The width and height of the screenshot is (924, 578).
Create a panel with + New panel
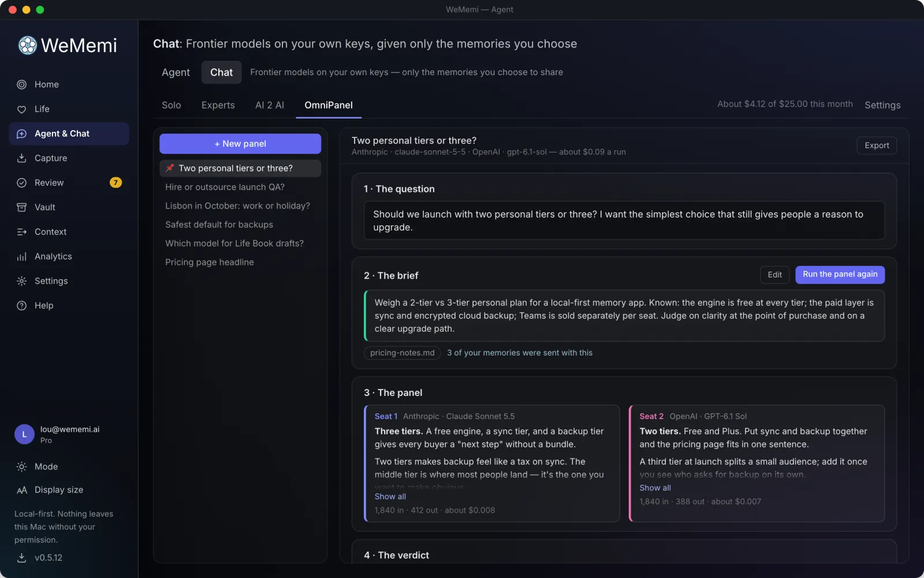tap(240, 144)
